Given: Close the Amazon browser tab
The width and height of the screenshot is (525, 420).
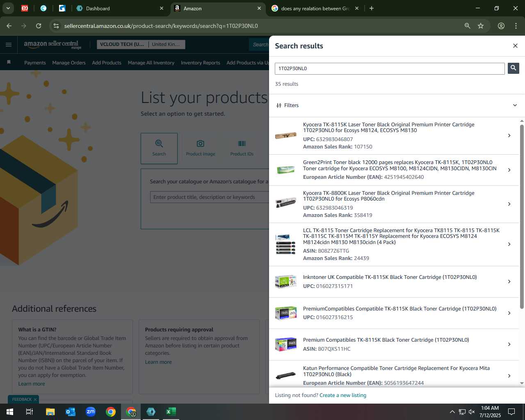Looking at the screenshot, I should click(x=259, y=8).
